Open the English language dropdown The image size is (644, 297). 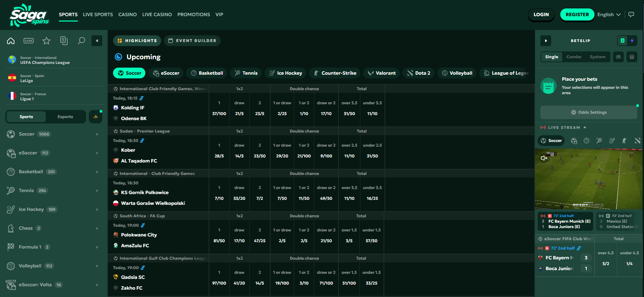[609, 14]
